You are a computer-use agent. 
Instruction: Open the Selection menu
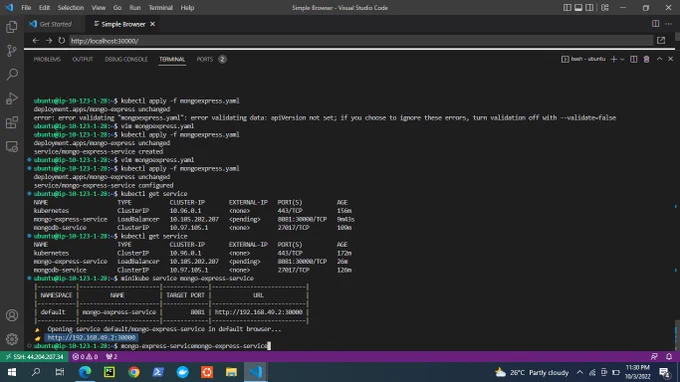(x=71, y=8)
